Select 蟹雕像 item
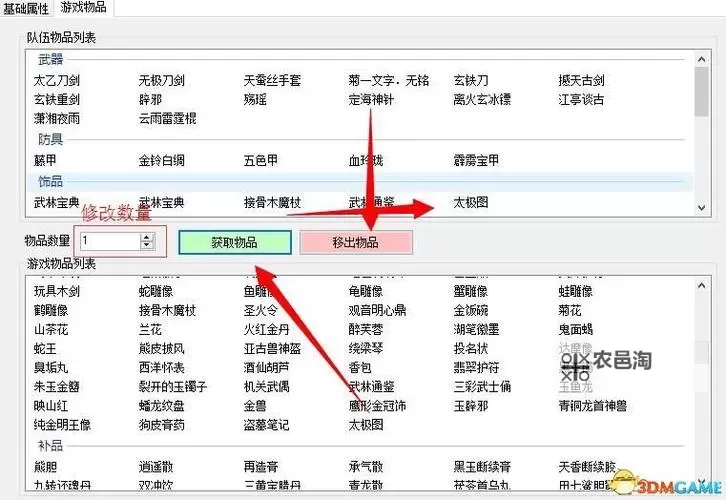The height and width of the screenshot is (500, 726). click(x=471, y=291)
